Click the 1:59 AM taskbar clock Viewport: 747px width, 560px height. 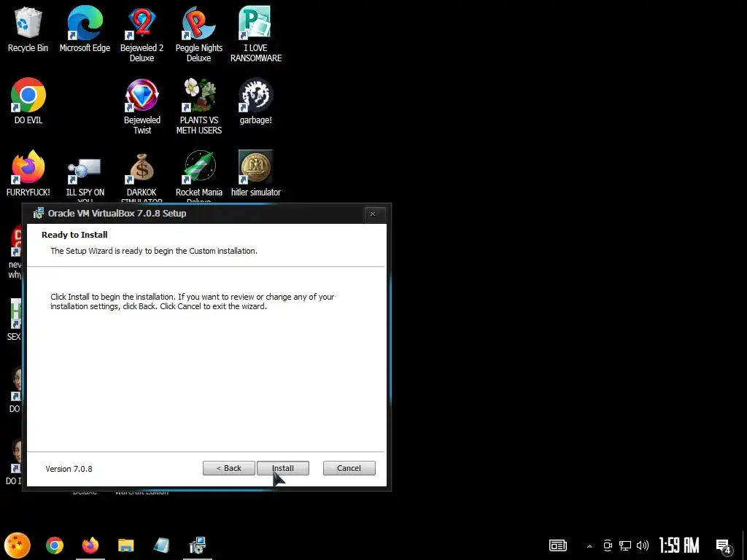(679, 545)
